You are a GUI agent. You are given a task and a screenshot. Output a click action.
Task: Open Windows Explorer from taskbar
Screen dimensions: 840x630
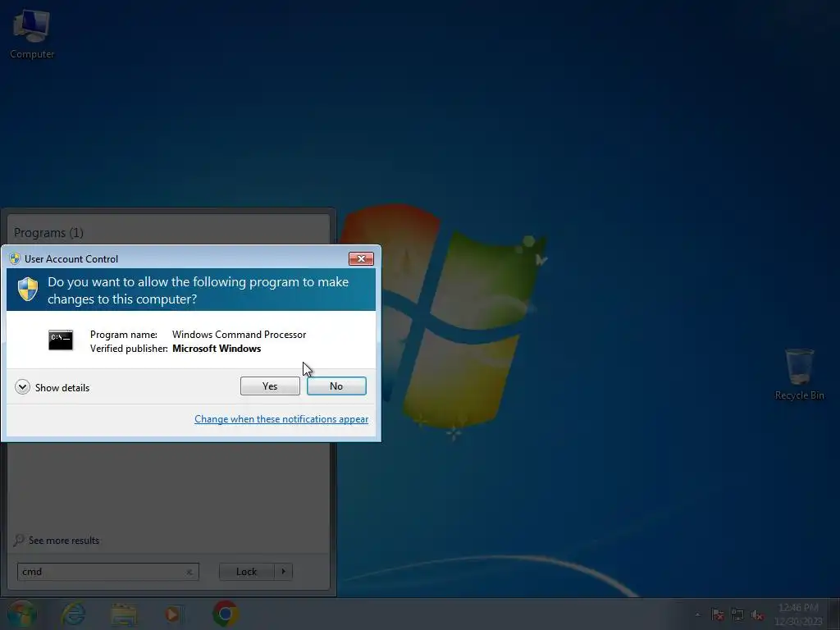(124, 614)
